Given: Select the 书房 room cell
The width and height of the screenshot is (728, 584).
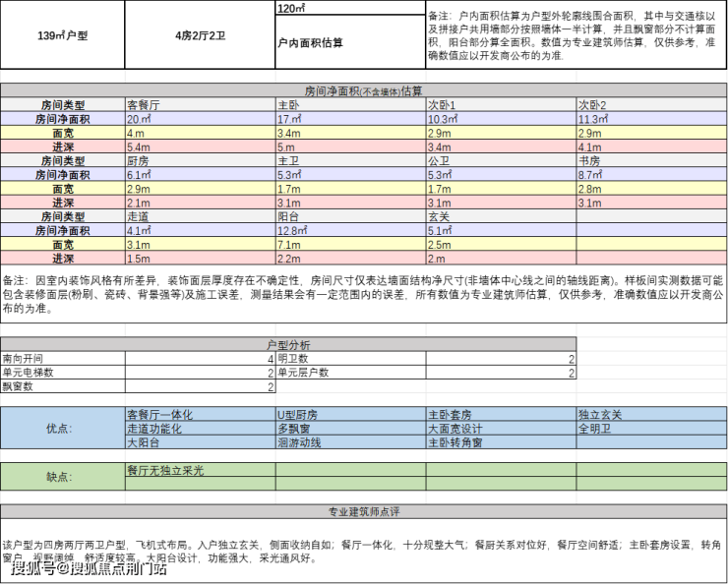Looking at the screenshot, I should click(x=650, y=159).
